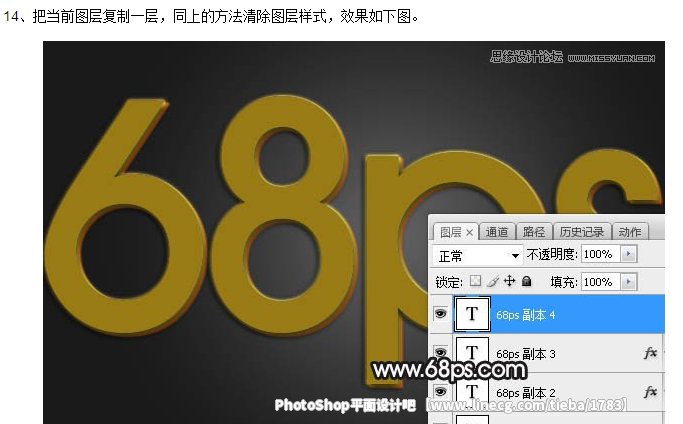Toggle lock position move icon
The image size is (683, 424).
[509, 281]
